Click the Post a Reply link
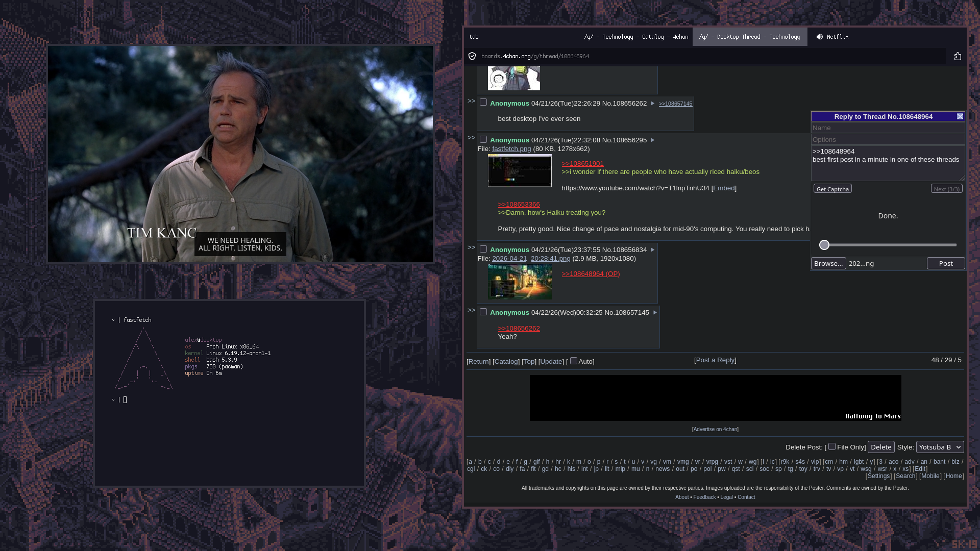The height and width of the screenshot is (551, 980). [715, 360]
